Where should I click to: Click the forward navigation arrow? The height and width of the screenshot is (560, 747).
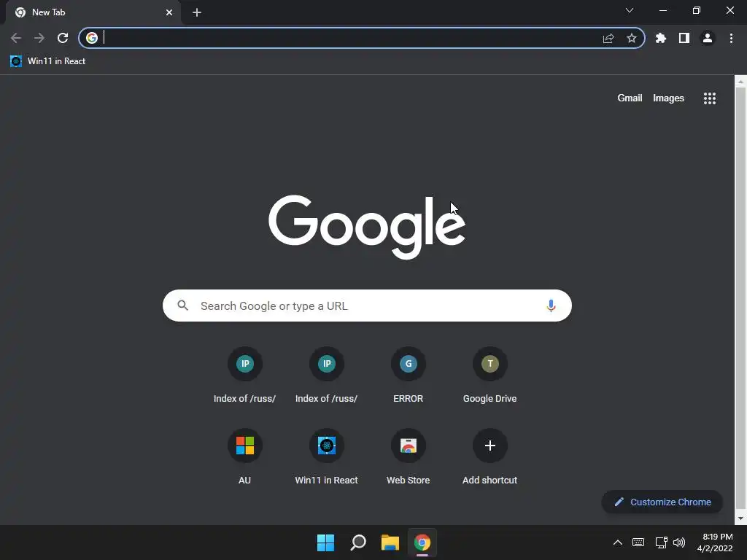tap(39, 38)
